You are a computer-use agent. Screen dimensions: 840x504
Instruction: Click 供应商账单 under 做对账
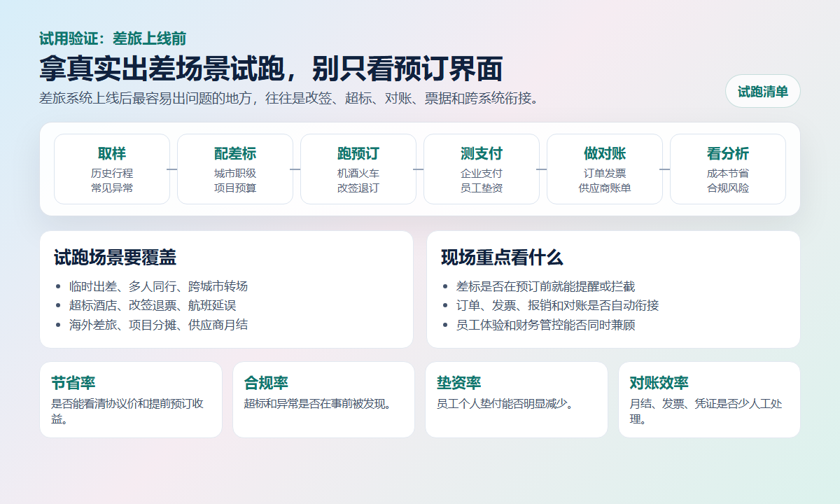(605, 188)
